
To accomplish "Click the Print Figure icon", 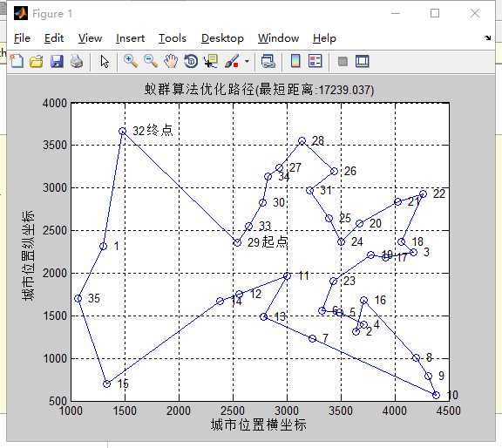I will coord(77,61).
